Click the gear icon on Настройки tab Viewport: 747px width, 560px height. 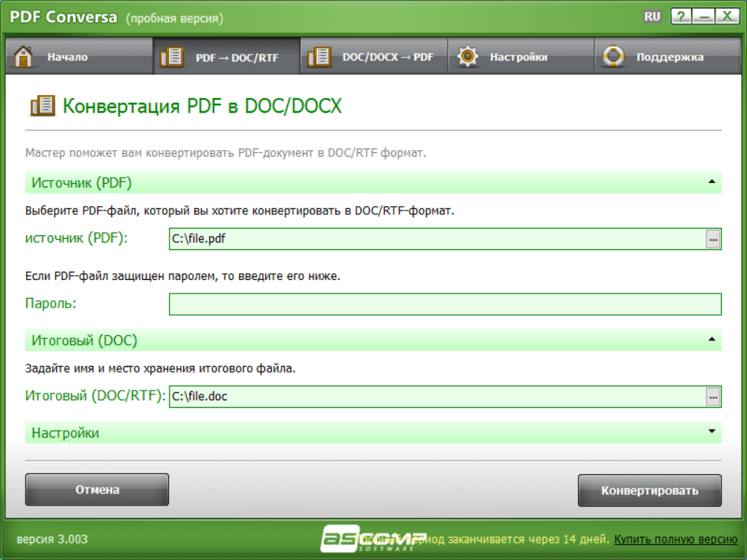click(468, 57)
